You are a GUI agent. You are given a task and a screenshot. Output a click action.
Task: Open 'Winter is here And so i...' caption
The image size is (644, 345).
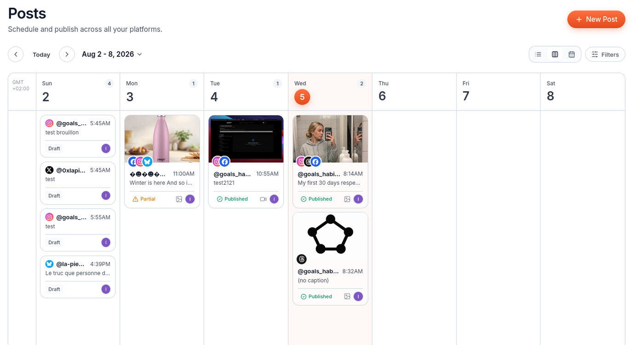pos(161,183)
